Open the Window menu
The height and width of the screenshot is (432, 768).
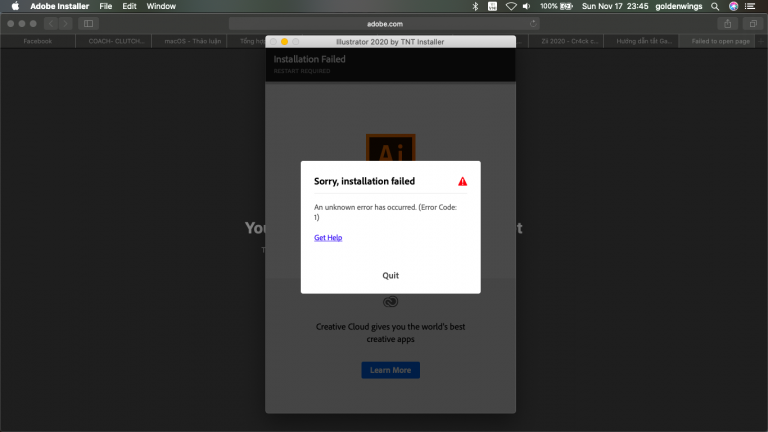(161, 6)
